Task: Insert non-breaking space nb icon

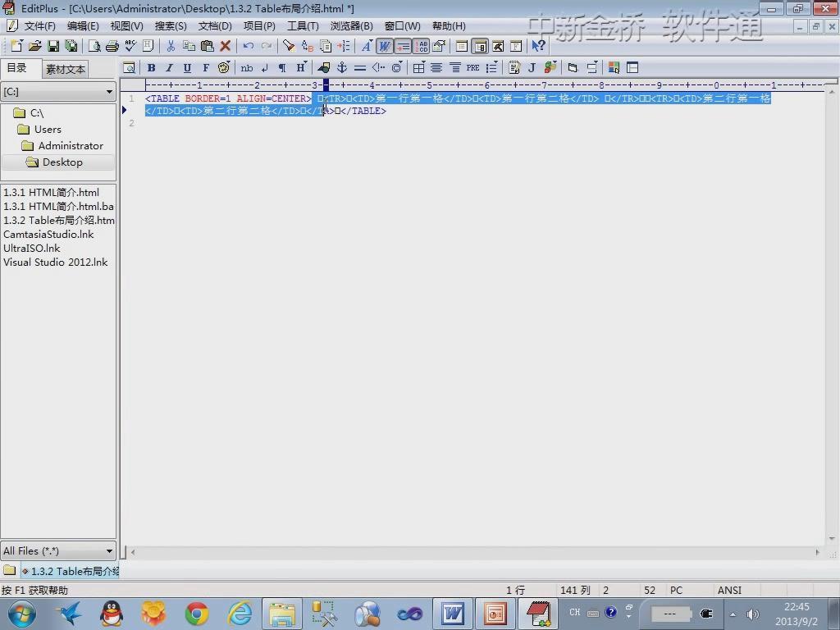Action: pyautogui.click(x=246, y=68)
